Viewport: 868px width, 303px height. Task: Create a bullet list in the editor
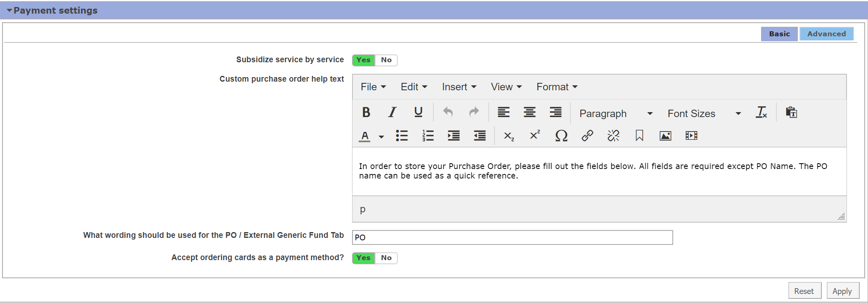(402, 136)
